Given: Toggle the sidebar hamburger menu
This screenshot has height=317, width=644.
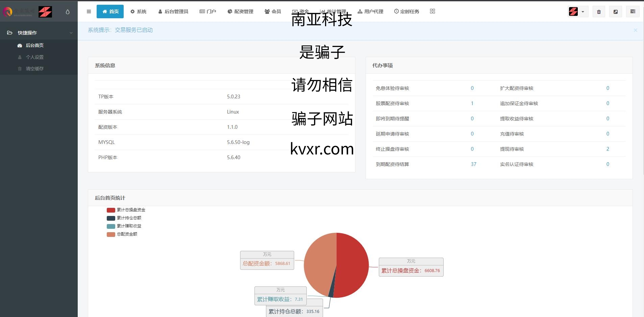Looking at the screenshot, I should 89,11.
